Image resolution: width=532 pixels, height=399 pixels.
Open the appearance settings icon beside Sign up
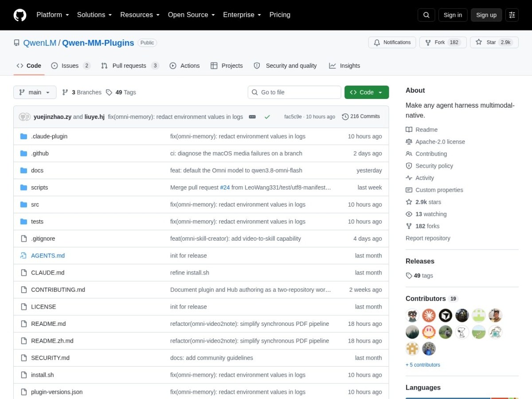click(512, 15)
